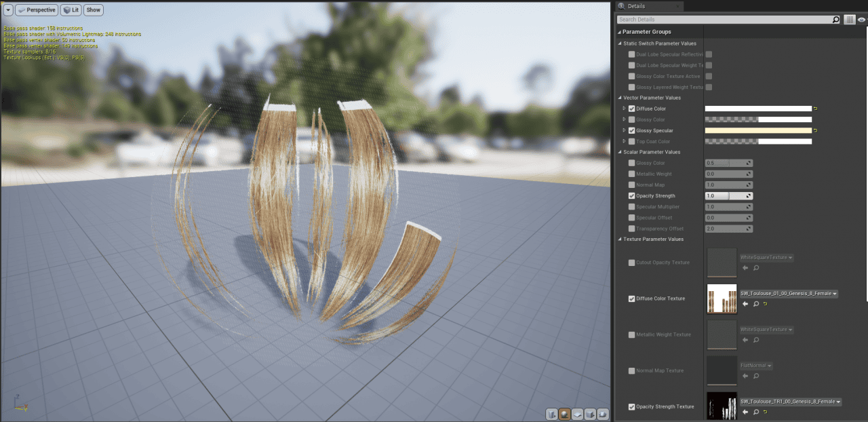
Task: Select the sphere material preview shape
Action: (x=565, y=414)
